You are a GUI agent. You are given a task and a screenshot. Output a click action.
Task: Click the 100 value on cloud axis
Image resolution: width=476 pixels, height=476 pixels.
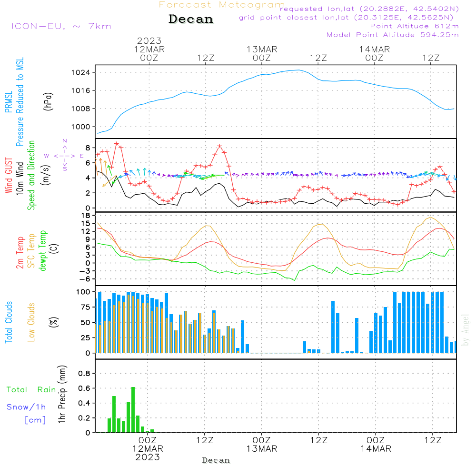pyautogui.click(x=83, y=292)
